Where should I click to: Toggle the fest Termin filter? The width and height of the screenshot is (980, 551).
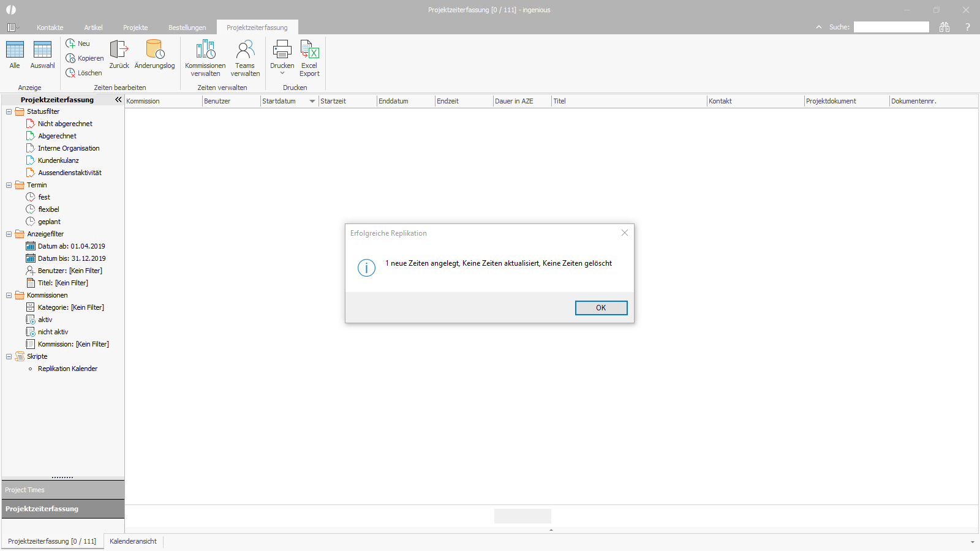pos(44,197)
